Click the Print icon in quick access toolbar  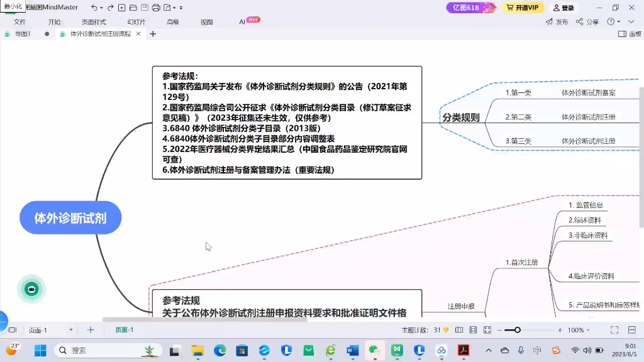pyautogui.click(x=155, y=8)
